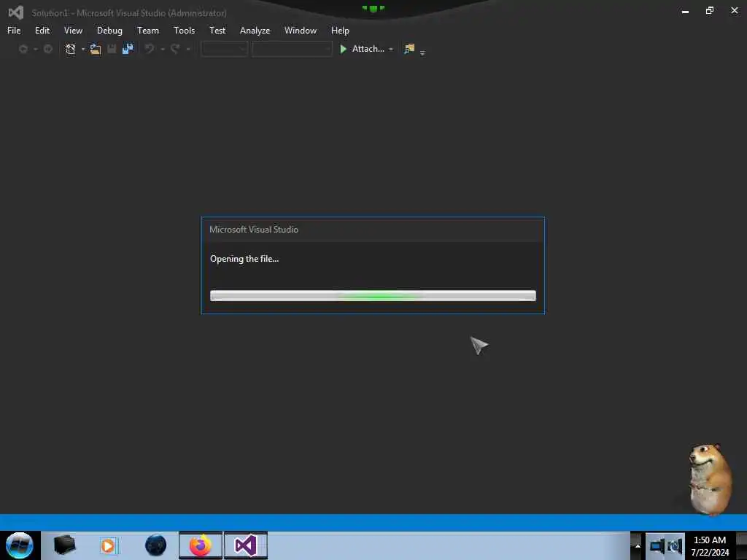Open the Test menu
The height and width of the screenshot is (560, 747).
pos(217,31)
